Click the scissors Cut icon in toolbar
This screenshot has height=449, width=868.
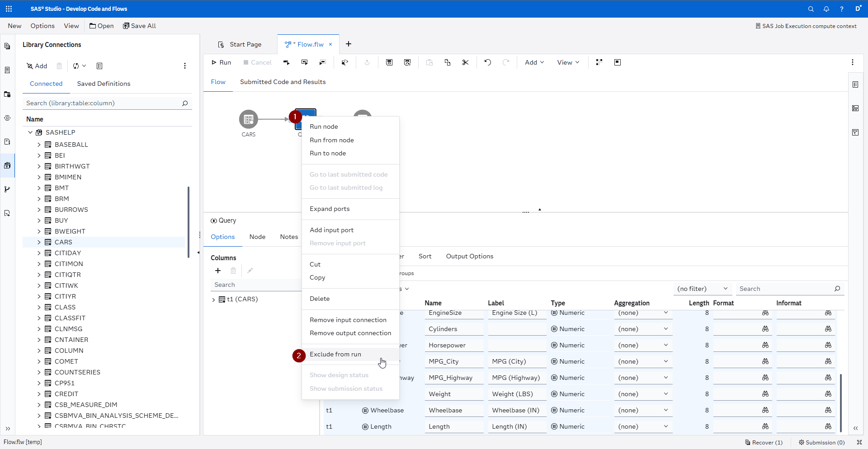pyautogui.click(x=465, y=62)
